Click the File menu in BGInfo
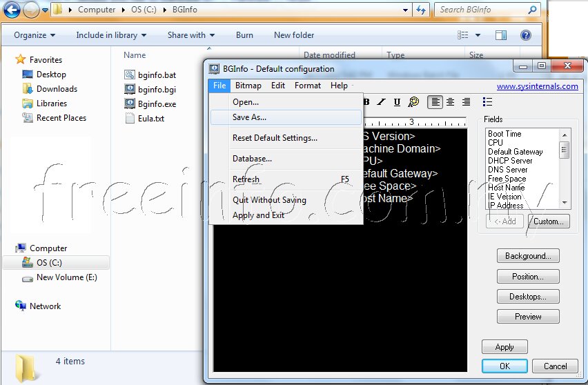This screenshot has height=385, width=588. 219,86
